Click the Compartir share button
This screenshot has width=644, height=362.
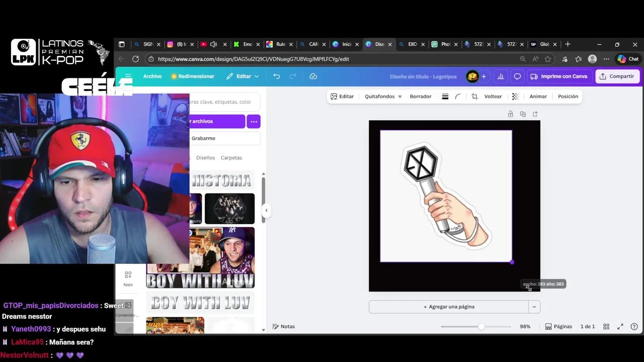pos(617,76)
